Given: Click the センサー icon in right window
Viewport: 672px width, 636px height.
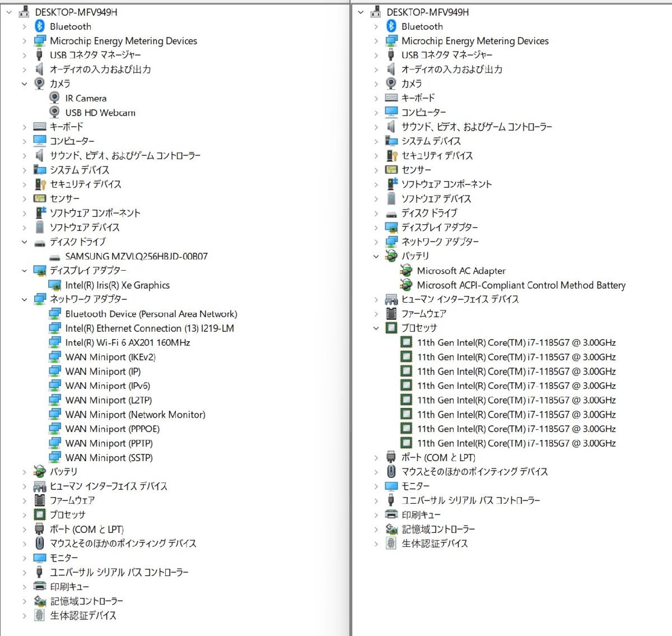Looking at the screenshot, I should click(x=391, y=170).
